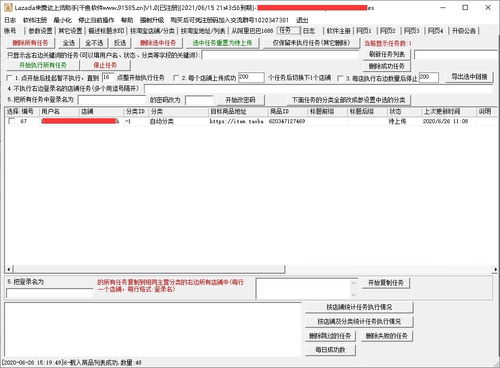500x368 pixels.
Task: Click the 开始改密码 button
Action: [240, 100]
